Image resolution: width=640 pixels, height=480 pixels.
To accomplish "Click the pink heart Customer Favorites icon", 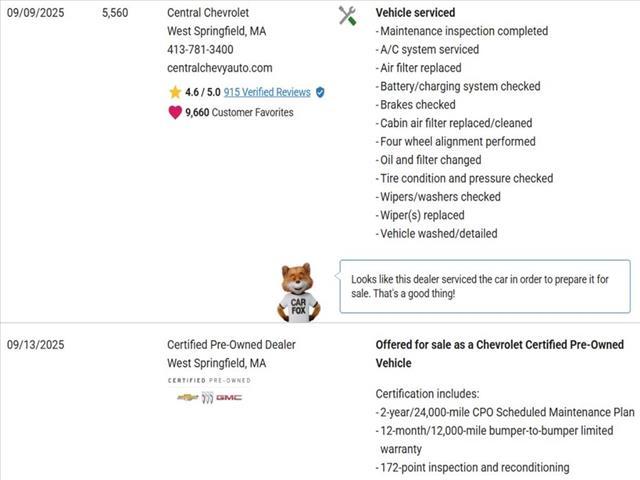I will [175, 112].
